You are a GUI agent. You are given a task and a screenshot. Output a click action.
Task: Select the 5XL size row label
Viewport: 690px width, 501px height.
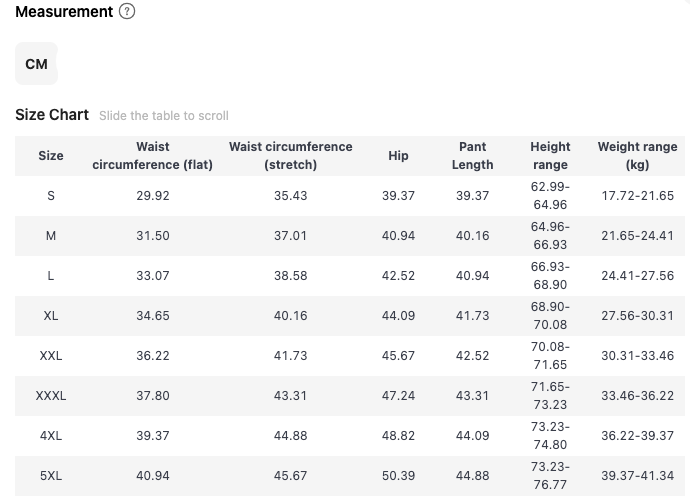point(51,476)
